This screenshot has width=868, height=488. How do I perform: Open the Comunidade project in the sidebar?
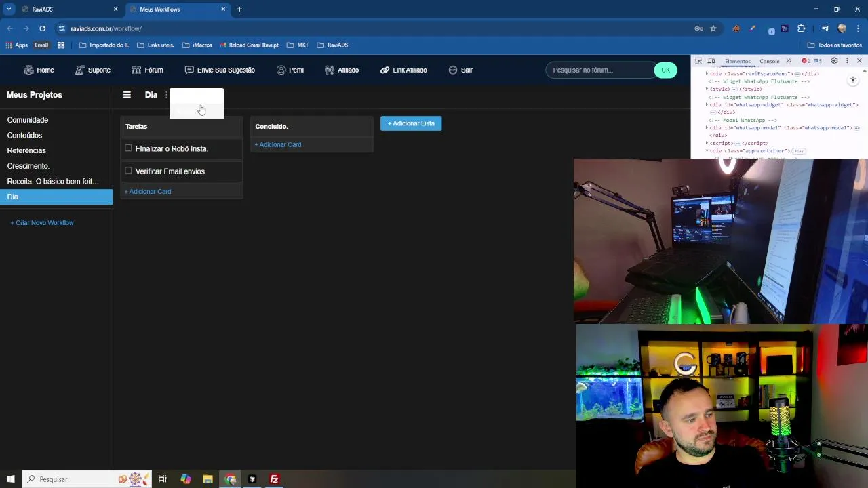(56, 120)
